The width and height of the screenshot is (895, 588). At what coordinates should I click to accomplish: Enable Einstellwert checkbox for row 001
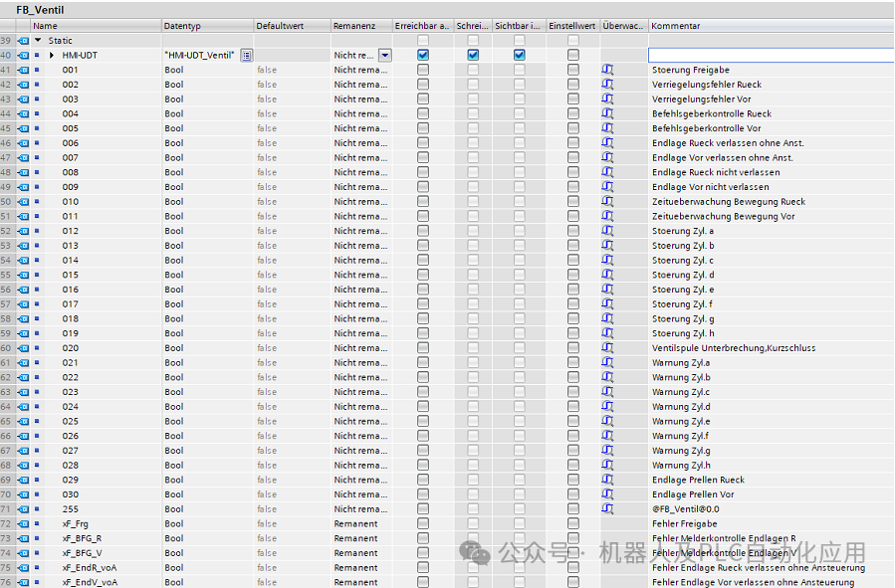click(573, 70)
